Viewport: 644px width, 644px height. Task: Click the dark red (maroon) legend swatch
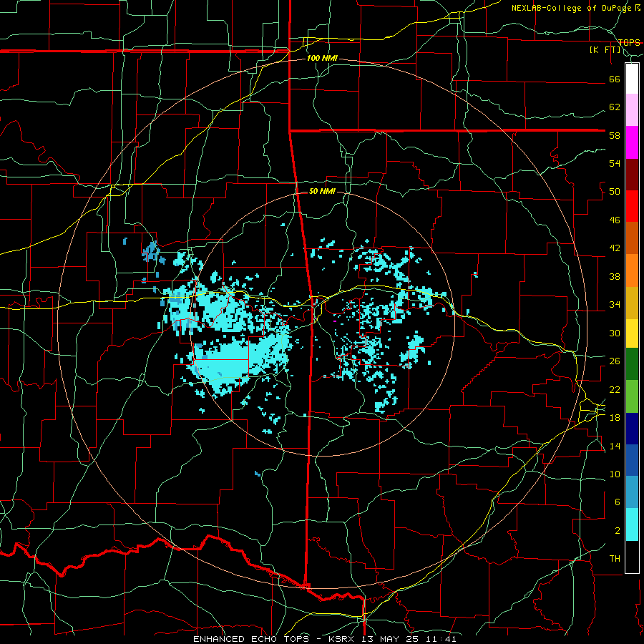tap(632, 174)
